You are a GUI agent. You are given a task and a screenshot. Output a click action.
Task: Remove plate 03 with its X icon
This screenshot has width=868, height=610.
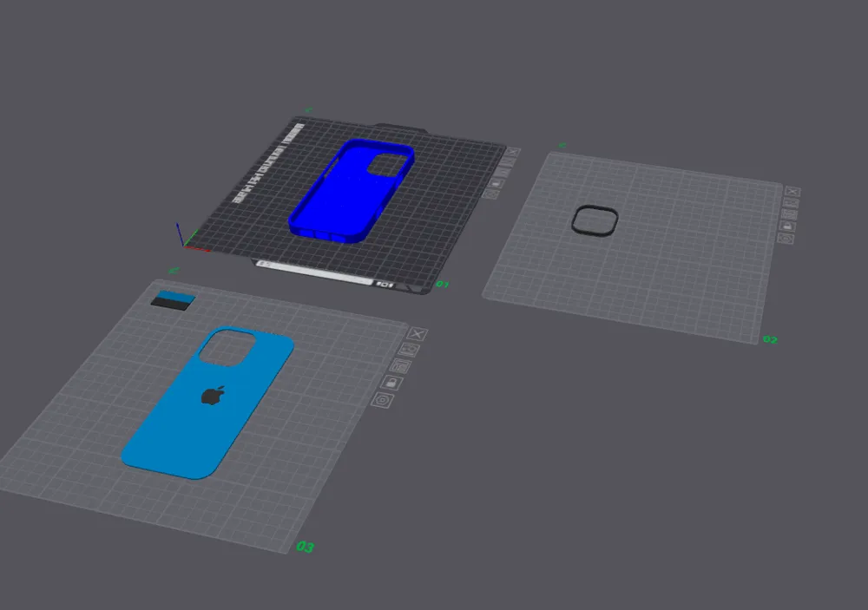click(x=417, y=333)
